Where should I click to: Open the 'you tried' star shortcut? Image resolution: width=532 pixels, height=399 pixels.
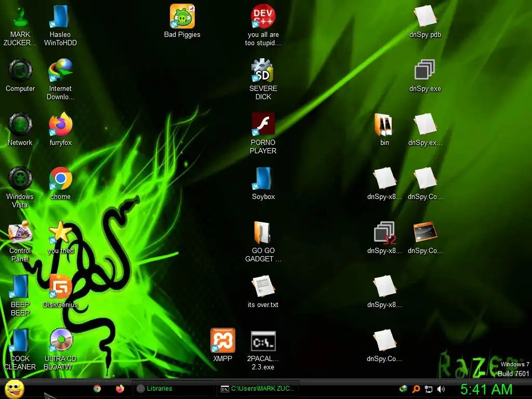(60, 237)
